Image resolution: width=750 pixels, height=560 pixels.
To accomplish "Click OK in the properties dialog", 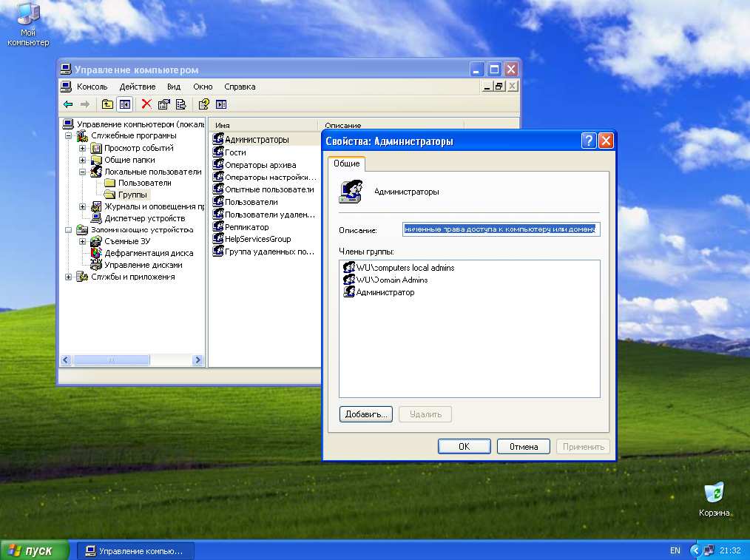I will point(464,447).
